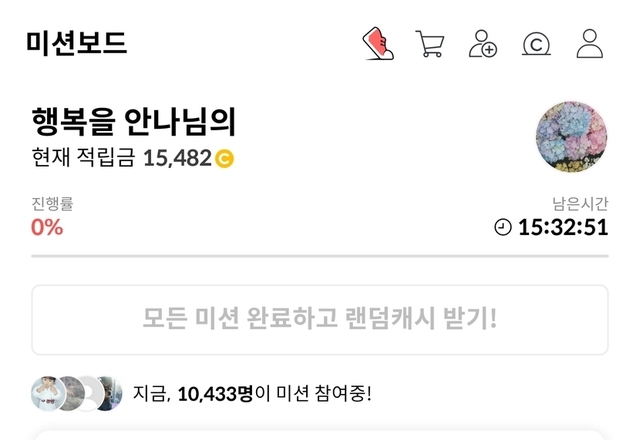Open the shopping cart
Screen dimensions: 640x440
[430, 44]
